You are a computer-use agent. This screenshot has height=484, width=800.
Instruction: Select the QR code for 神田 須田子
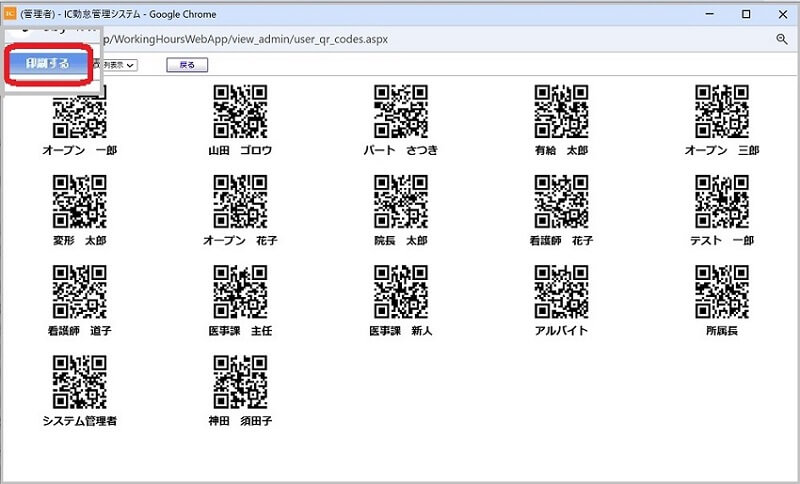[x=240, y=382]
